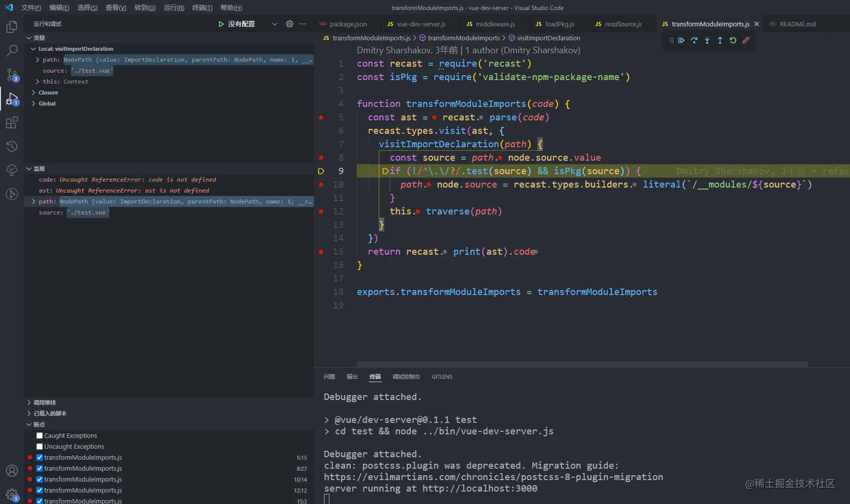The height and width of the screenshot is (504, 850).
Task: Open the 编辑(E) menu
Action: pyautogui.click(x=59, y=8)
